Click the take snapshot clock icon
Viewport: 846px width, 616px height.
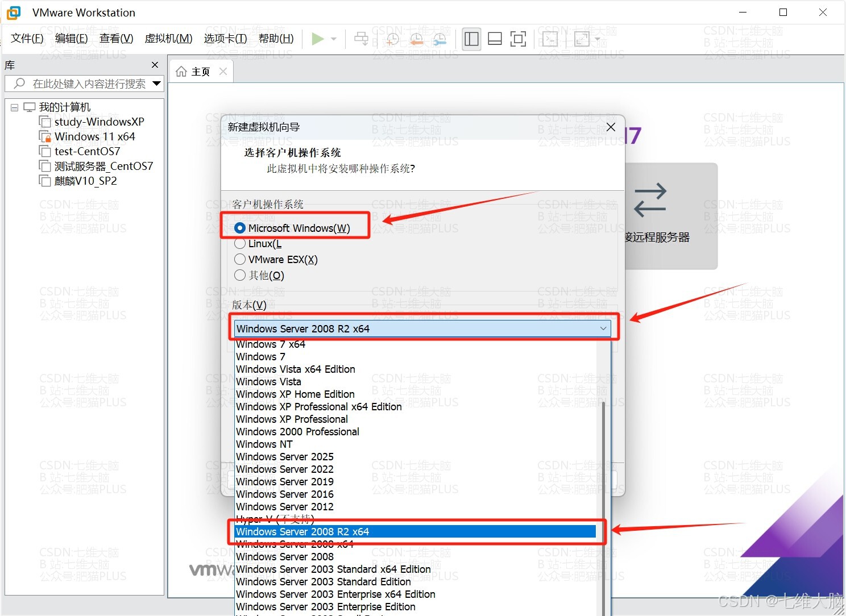(x=392, y=39)
